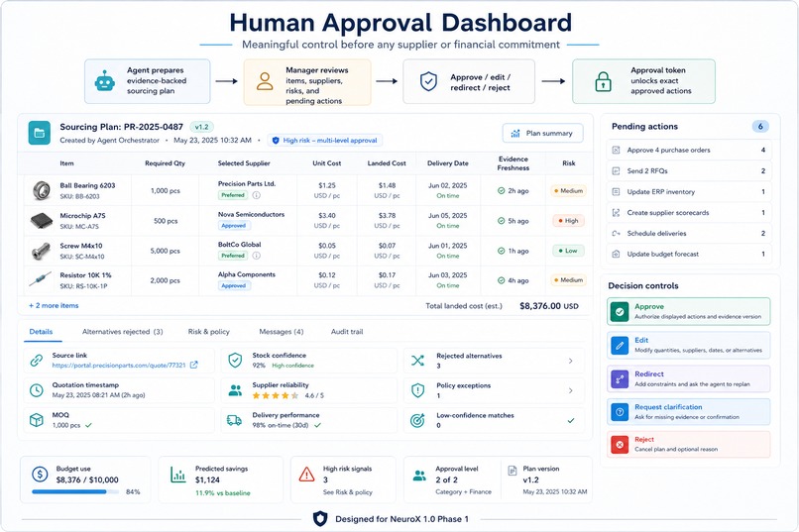Viewport: 799px width, 532px height.
Task: Open the external link icon beside source URL
Action: tap(193, 365)
